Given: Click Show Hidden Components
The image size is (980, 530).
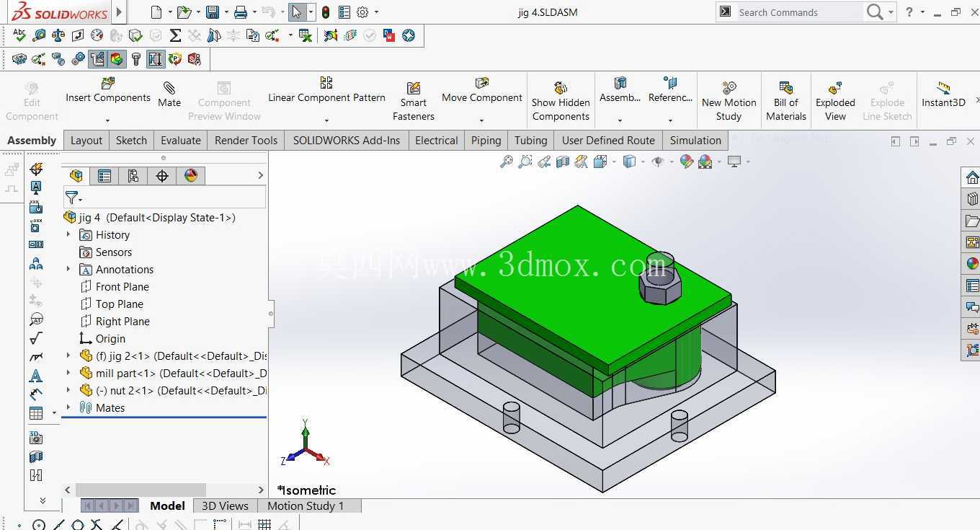Looking at the screenshot, I should (x=561, y=100).
